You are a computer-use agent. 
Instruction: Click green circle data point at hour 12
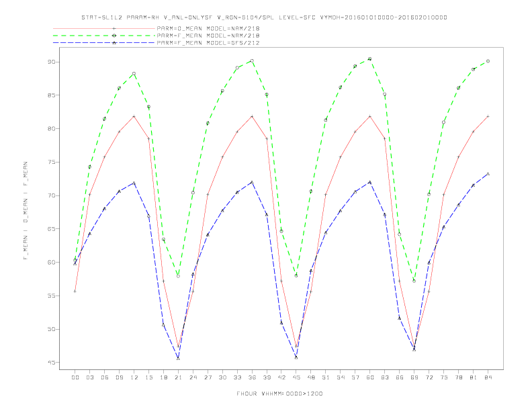coord(134,74)
